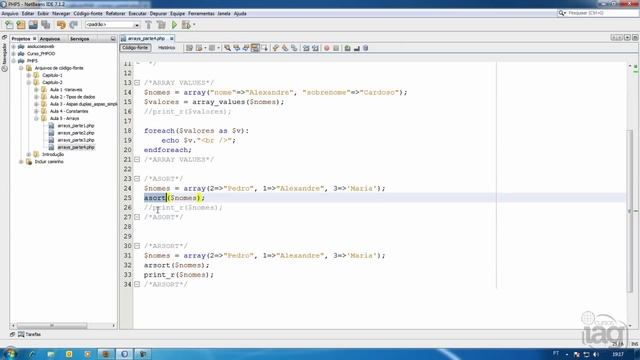Toggle Highlight Search in editor toolbar
640x360 pixels.
click(256, 48)
